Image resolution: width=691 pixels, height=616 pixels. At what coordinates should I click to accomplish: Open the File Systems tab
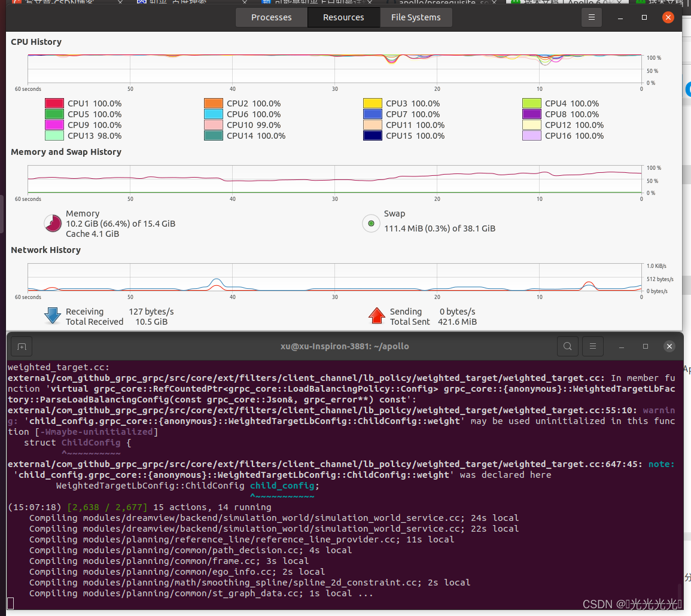416,17
